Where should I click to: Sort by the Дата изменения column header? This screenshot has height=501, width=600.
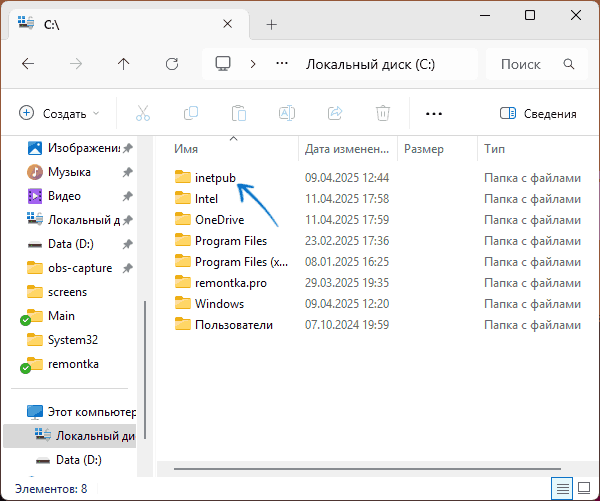tap(347, 149)
